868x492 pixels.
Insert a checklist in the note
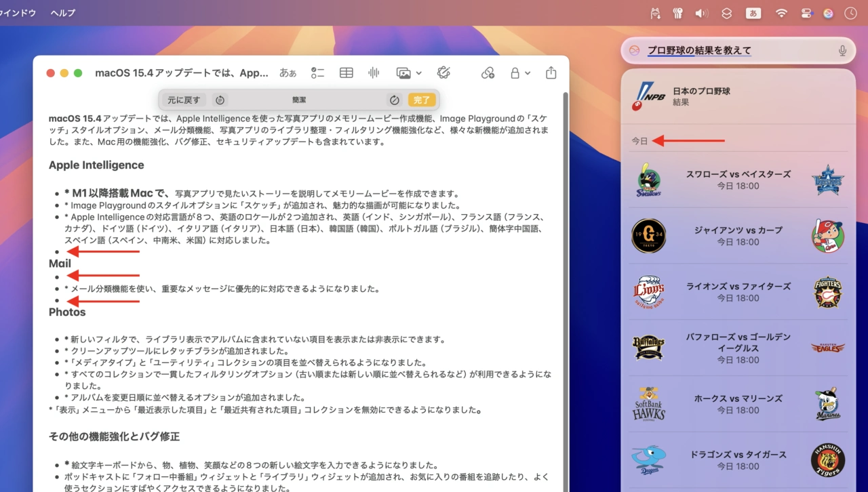tap(317, 73)
